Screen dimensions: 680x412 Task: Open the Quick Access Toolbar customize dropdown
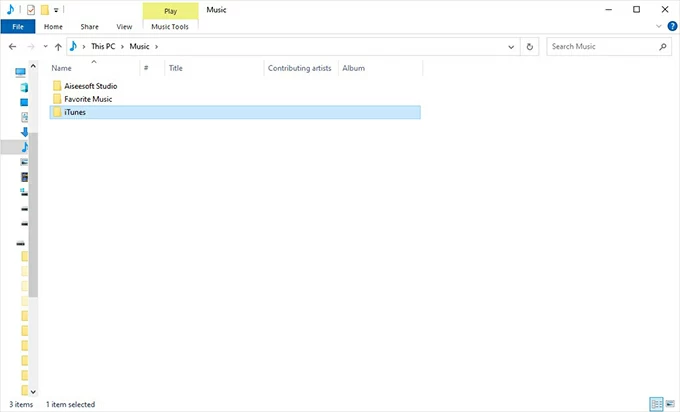[57, 10]
